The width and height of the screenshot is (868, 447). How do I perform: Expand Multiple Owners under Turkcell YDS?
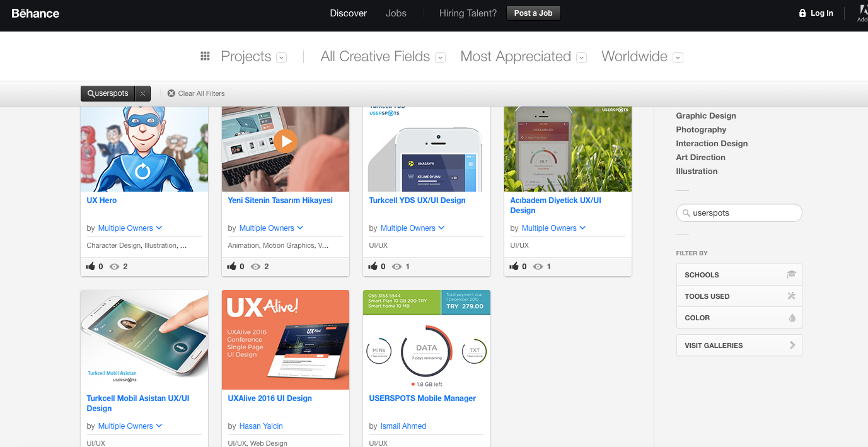[412, 228]
